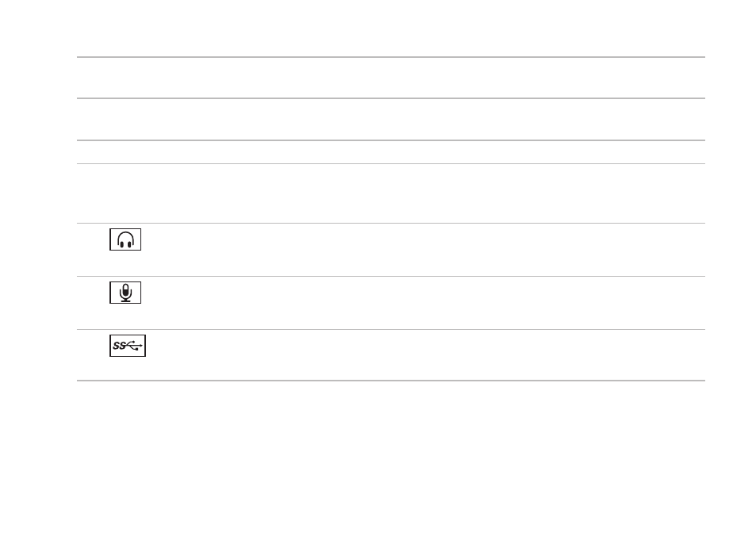Select blank description cell in headphone row
This screenshot has height=536, width=756.
click(424, 250)
